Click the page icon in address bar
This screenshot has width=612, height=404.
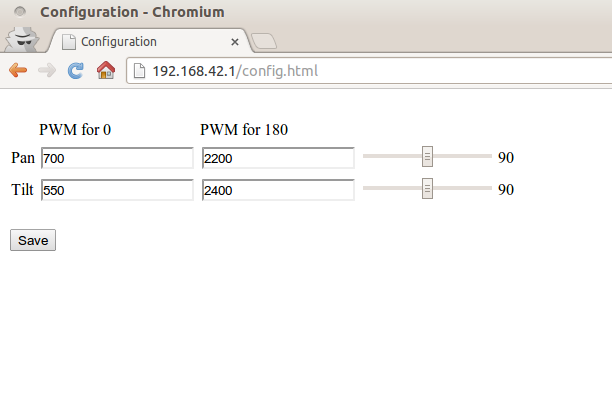[x=139, y=71]
